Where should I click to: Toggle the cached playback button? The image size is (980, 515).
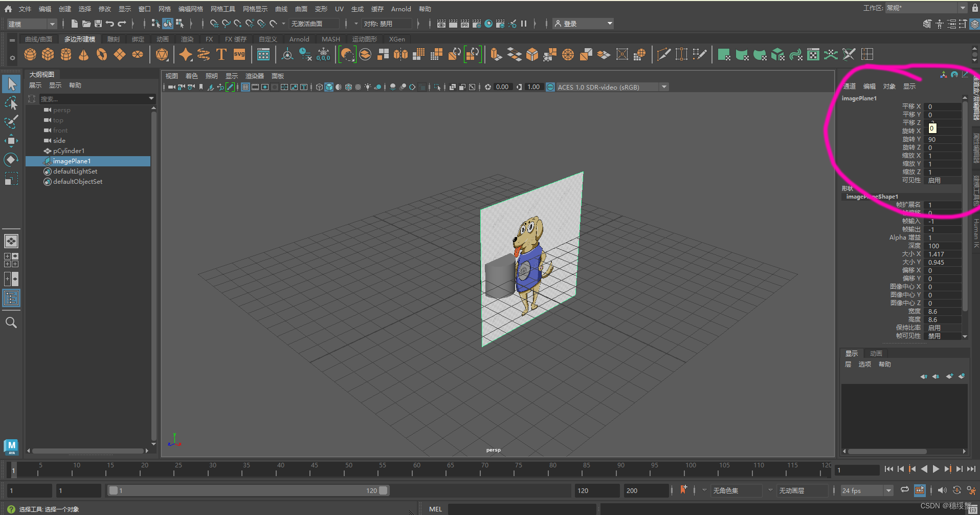(x=920, y=490)
